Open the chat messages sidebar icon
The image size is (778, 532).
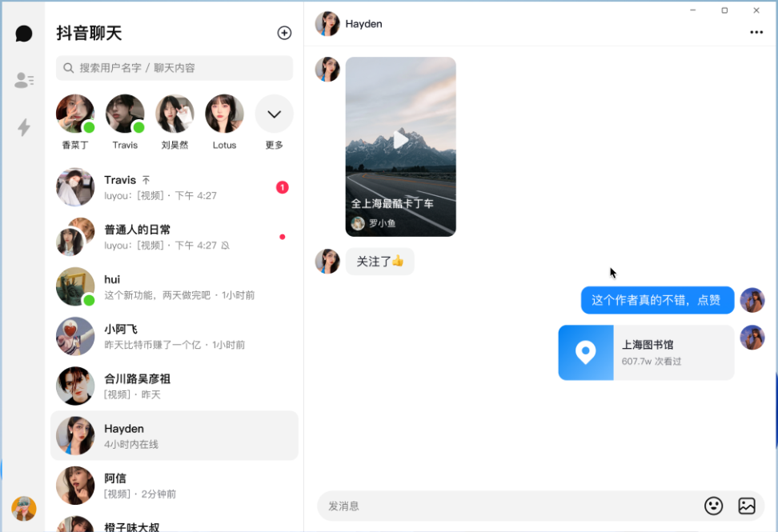tap(24, 34)
